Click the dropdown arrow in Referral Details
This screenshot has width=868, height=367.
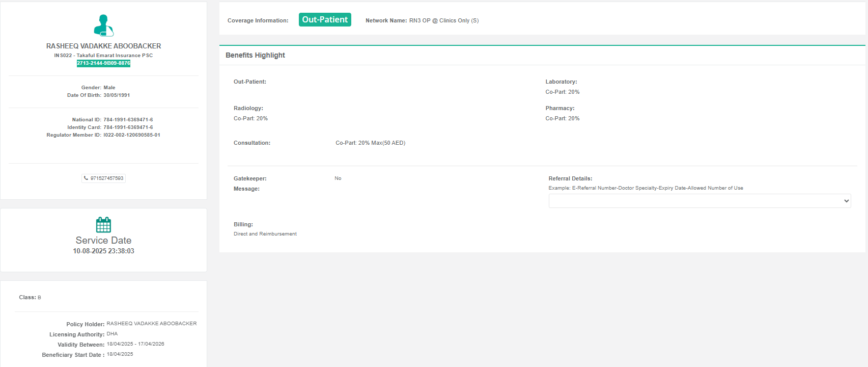pos(846,201)
